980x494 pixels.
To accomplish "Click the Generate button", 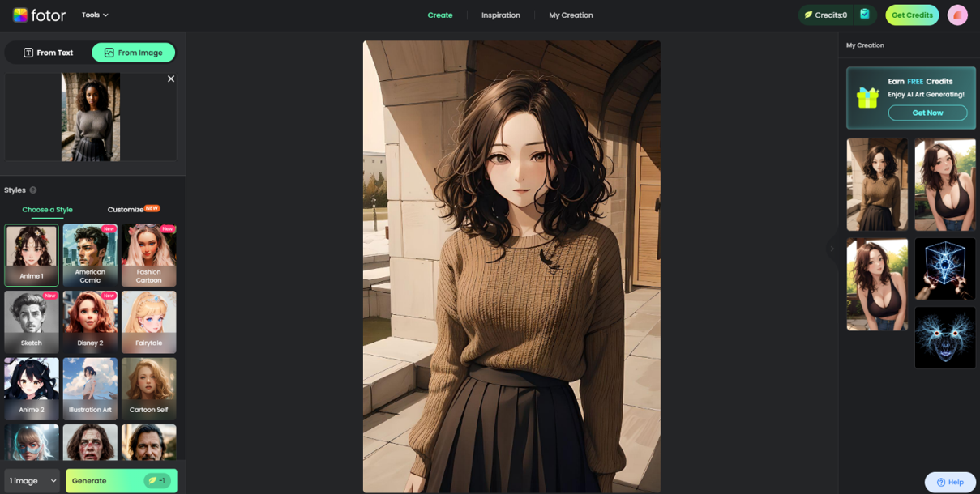I will (121, 481).
